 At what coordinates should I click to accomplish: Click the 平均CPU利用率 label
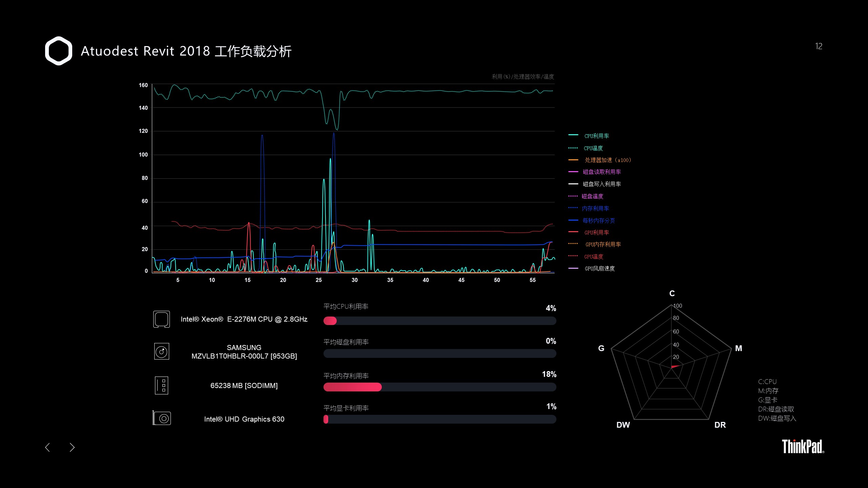point(346,306)
